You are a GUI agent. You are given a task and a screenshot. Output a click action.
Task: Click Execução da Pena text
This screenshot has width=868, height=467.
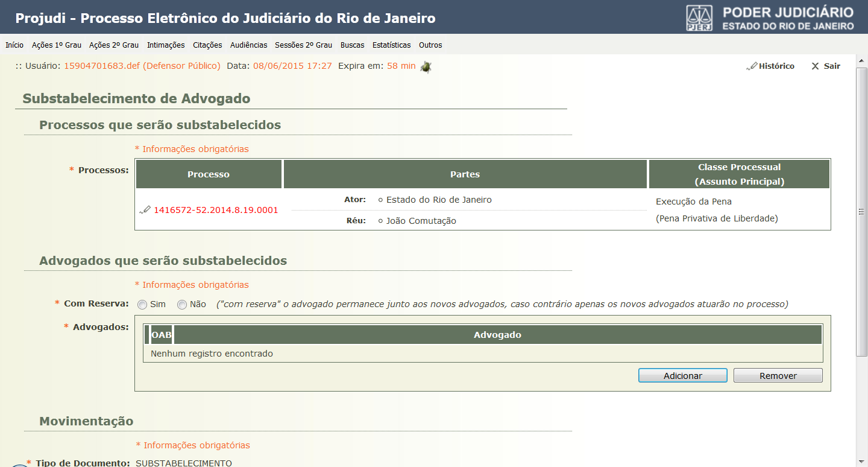[694, 202]
